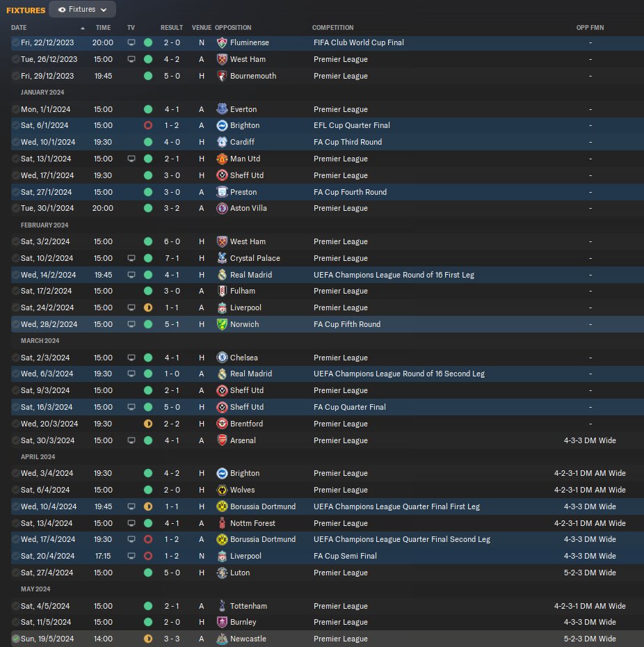Image resolution: width=644 pixels, height=647 pixels.
Task: Click loss indicator on Brighton EFL Cup row
Action: 148,125
